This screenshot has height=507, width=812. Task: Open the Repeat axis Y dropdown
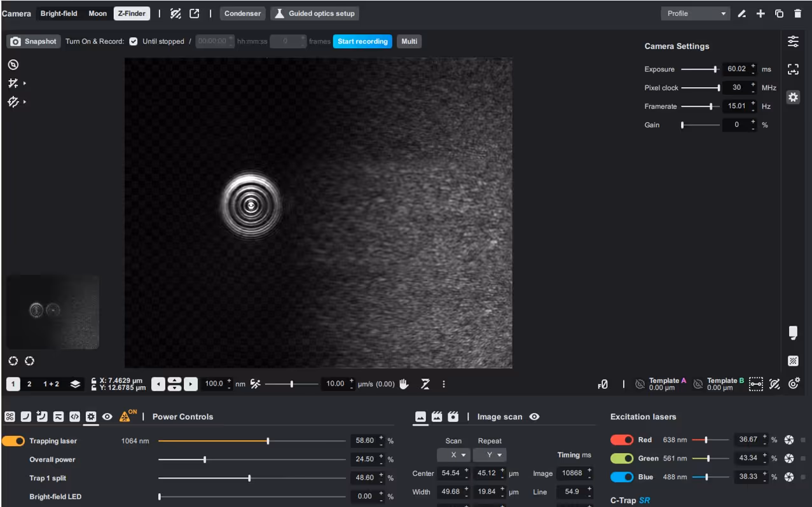coord(489,455)
